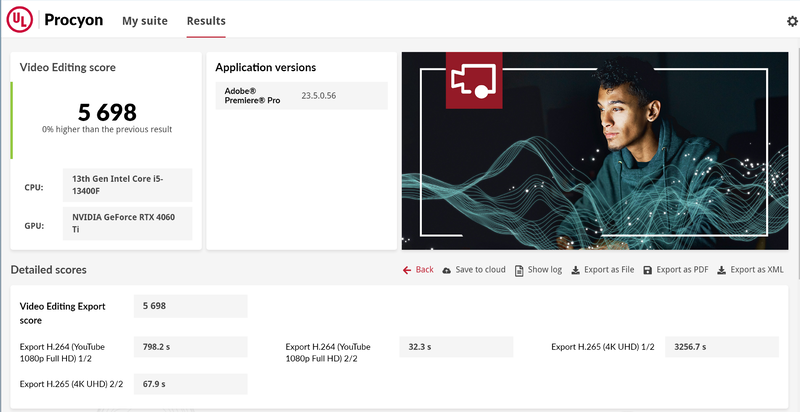This screenshot has width=800, height=412.
Task: Click the red back arrow icon
Action: 407,270
